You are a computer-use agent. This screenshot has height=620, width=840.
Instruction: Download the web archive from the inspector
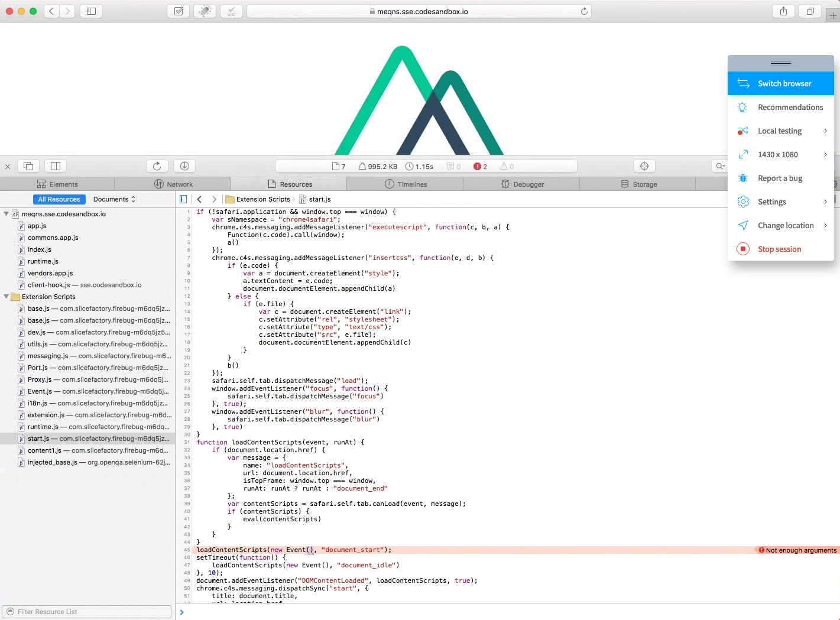point(184,166)
